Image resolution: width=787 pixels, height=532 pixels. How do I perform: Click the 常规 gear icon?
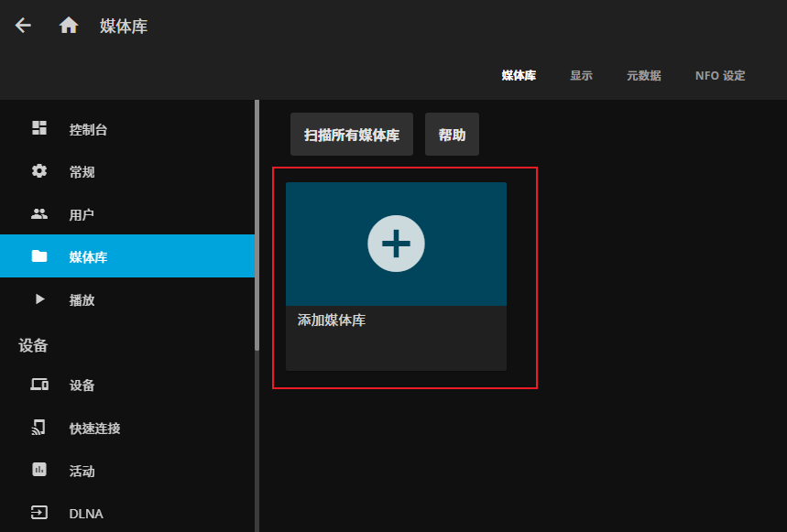point(39,171)
